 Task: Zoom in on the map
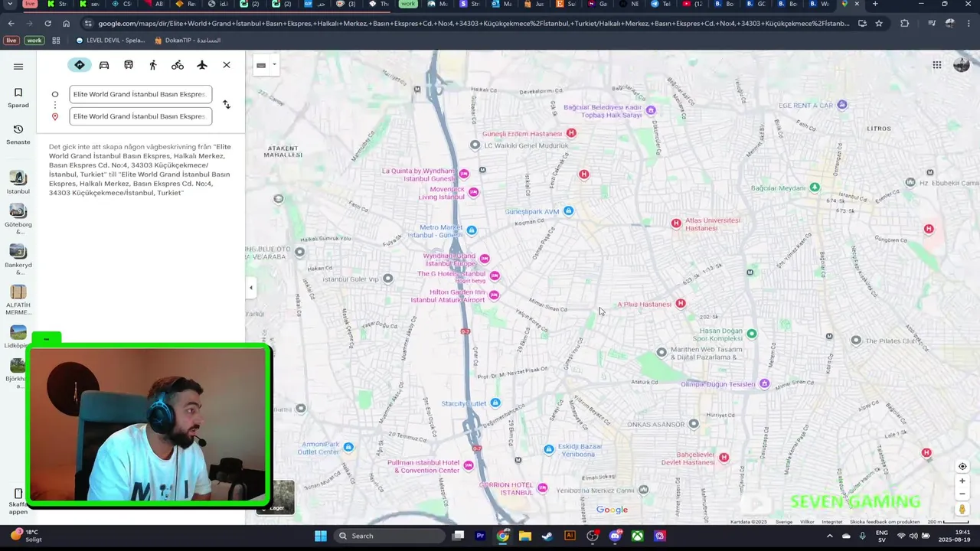click(962, 481)
